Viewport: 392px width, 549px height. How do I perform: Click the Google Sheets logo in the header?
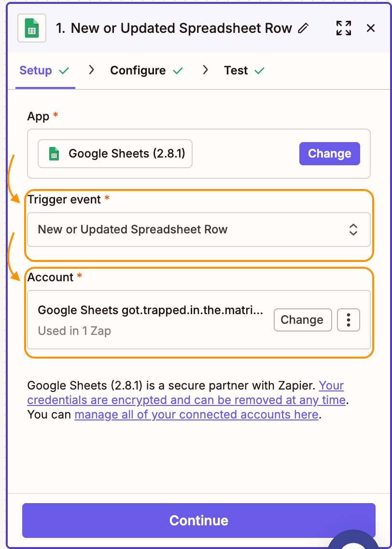(x=31, y=28)
